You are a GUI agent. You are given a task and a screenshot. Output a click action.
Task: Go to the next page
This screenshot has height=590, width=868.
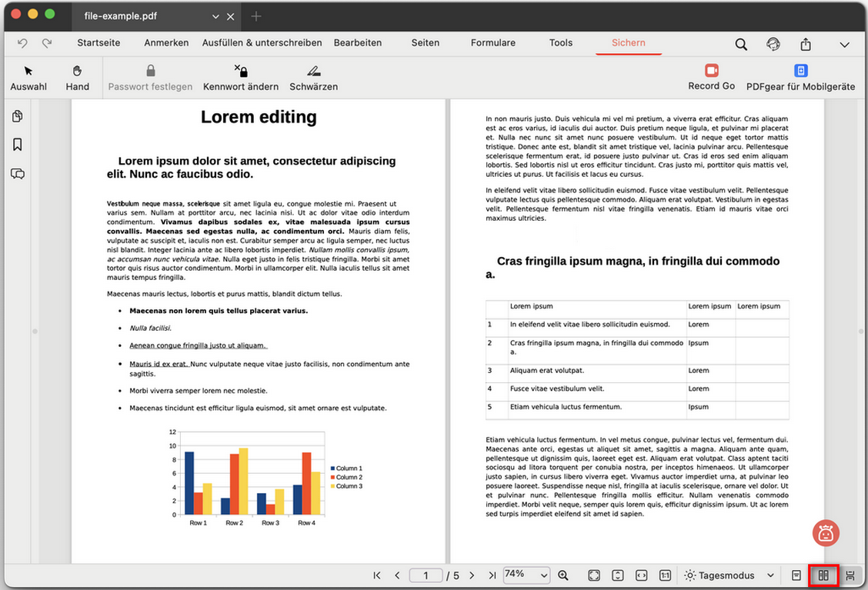(x=472, y=575)
